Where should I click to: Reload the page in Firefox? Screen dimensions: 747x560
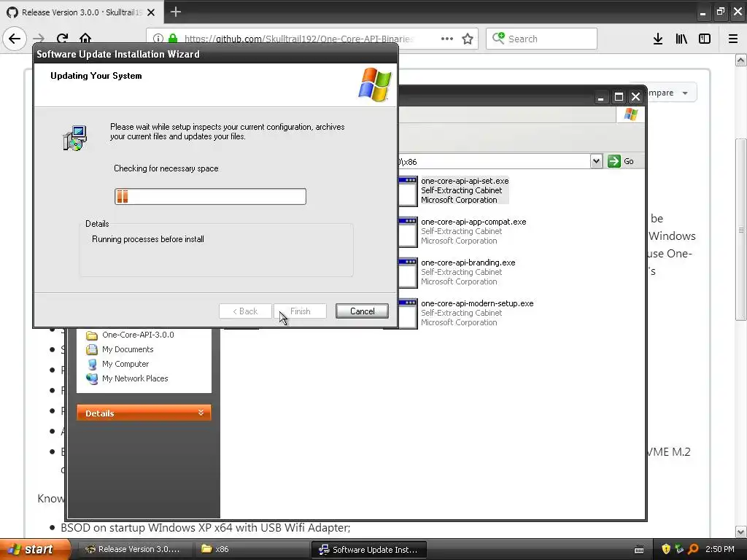click(x=63, y=39)
